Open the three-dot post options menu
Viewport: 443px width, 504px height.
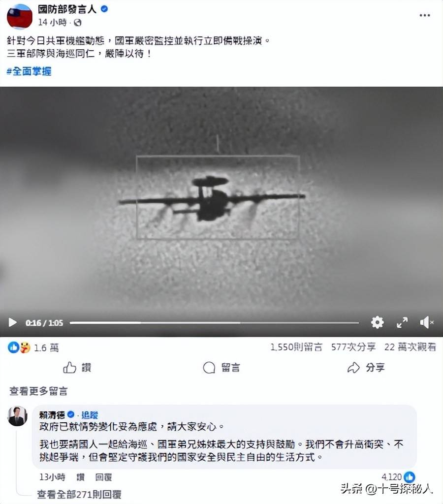click(x=425, y=15)
